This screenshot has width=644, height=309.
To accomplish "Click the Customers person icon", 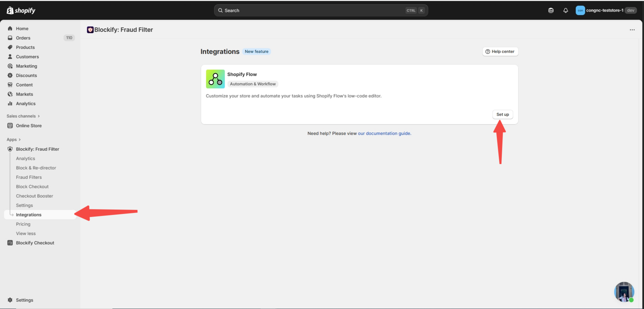I will [x=10, y=57].
